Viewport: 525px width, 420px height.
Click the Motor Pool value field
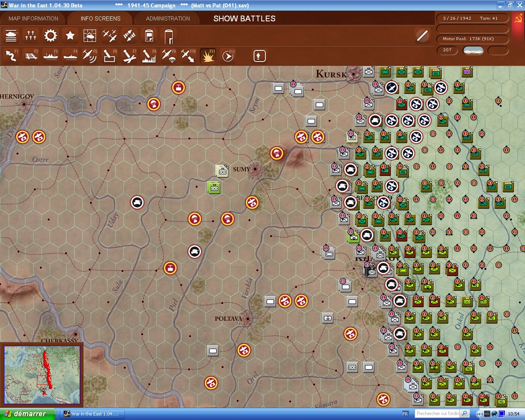[472, 39]
